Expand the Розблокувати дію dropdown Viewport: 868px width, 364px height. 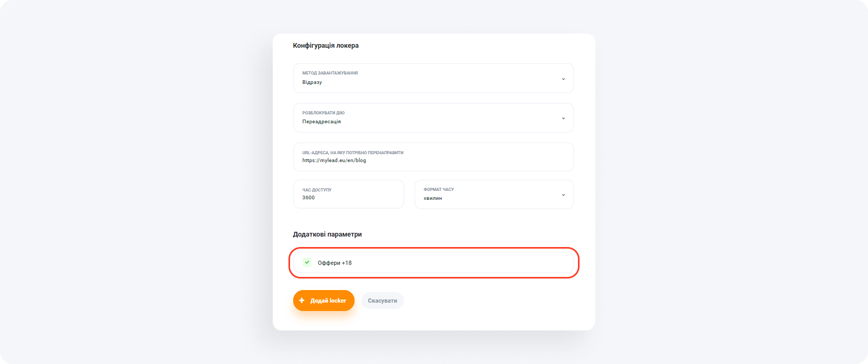(433, 118)
